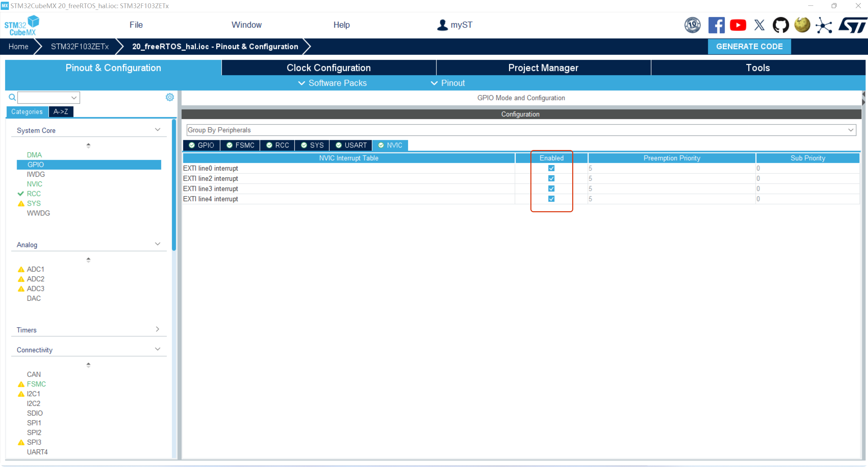This screenshot has height=467, width=868.
Task: Click the 10-year anniversary badge icon
Action: (x=692, y=25)
